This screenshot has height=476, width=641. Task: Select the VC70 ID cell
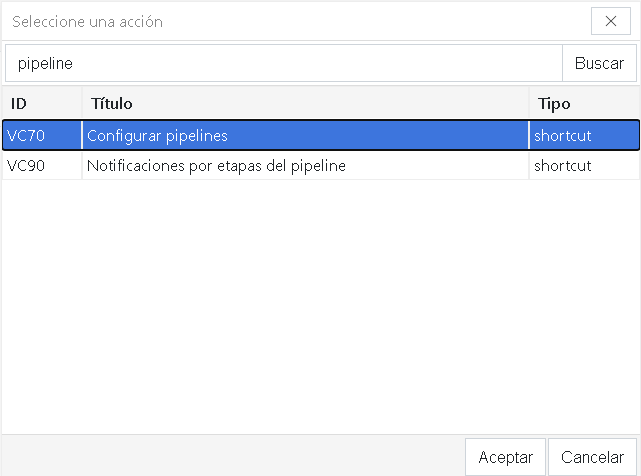(40, 135)
